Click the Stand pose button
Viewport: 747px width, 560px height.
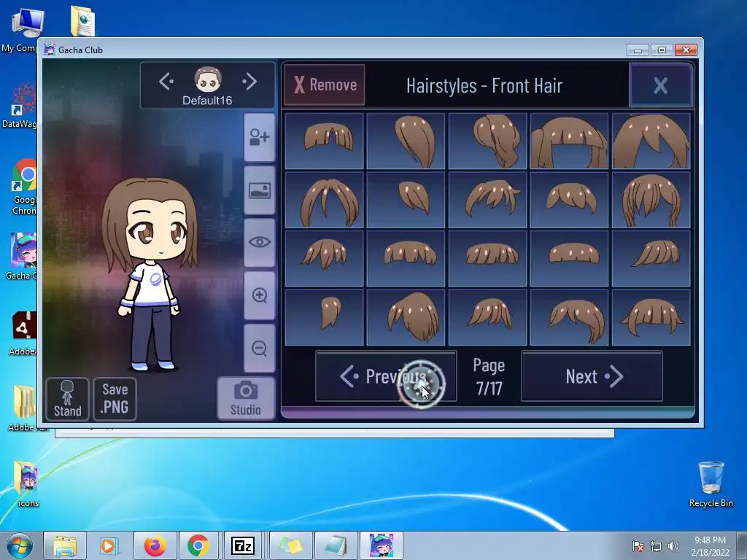pyautogui.click(x=67, y=399)
